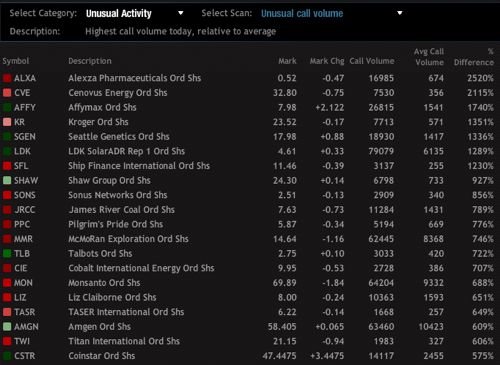500x365 pixels.
Task: Open the Select Category dropdown arrow
Action: pyautogui.click(x=181, y=13)
